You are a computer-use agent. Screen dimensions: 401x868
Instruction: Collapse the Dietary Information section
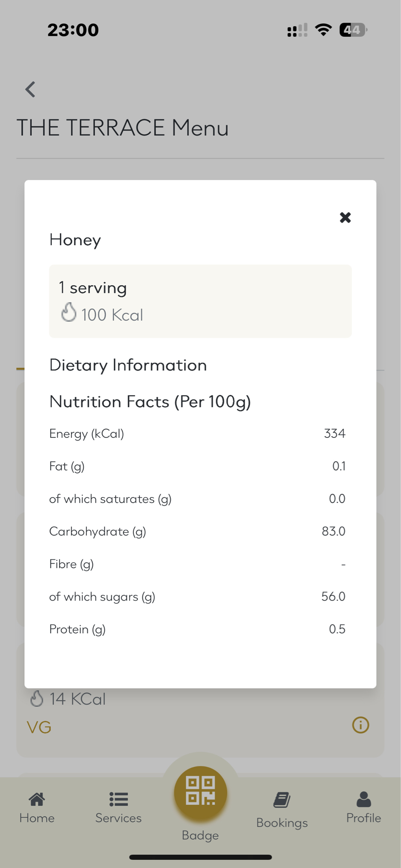click(x=128, y=365)
